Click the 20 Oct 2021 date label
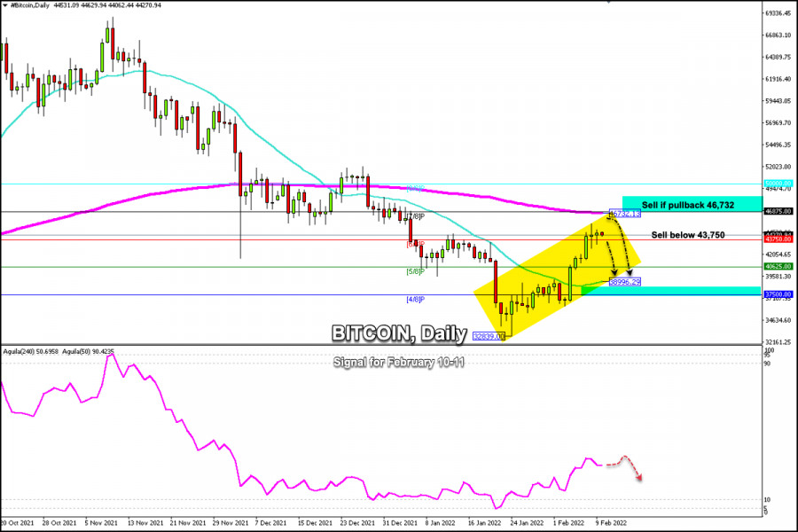 click(x=18, y=523)
